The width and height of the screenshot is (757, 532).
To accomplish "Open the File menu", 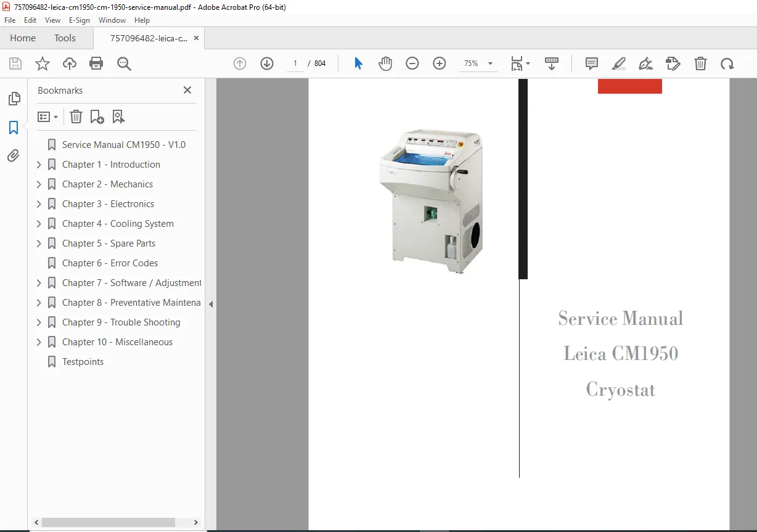I will 10,20.
